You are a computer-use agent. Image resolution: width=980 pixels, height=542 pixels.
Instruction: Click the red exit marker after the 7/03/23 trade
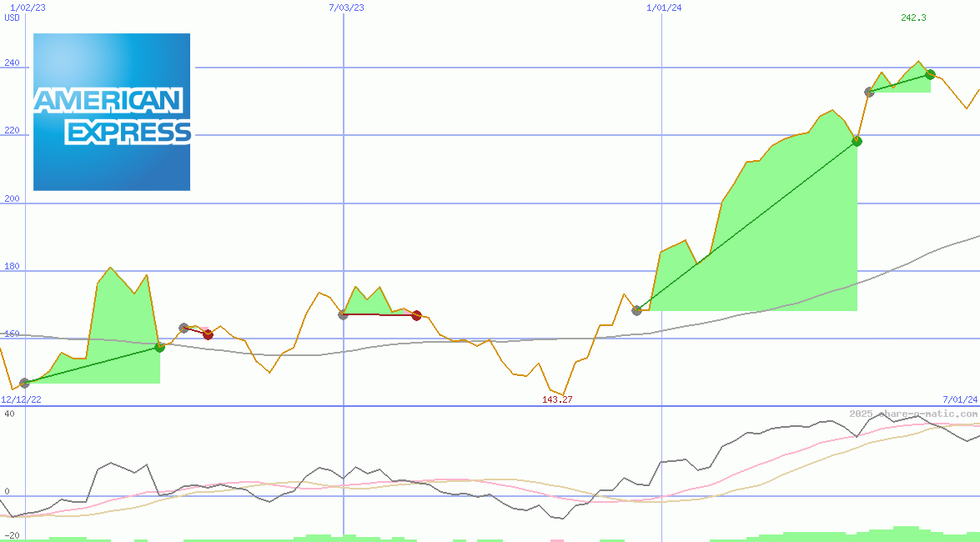pyautogui.click(x=416, y=315)
